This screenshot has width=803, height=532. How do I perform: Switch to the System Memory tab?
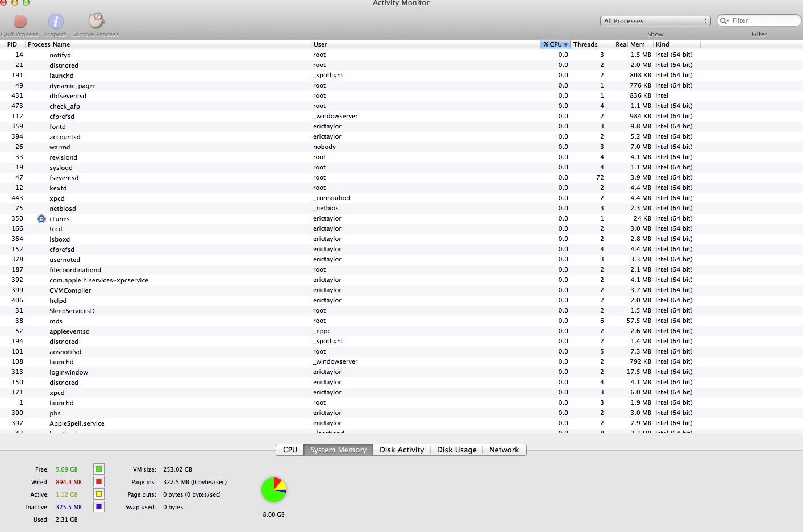338,450
